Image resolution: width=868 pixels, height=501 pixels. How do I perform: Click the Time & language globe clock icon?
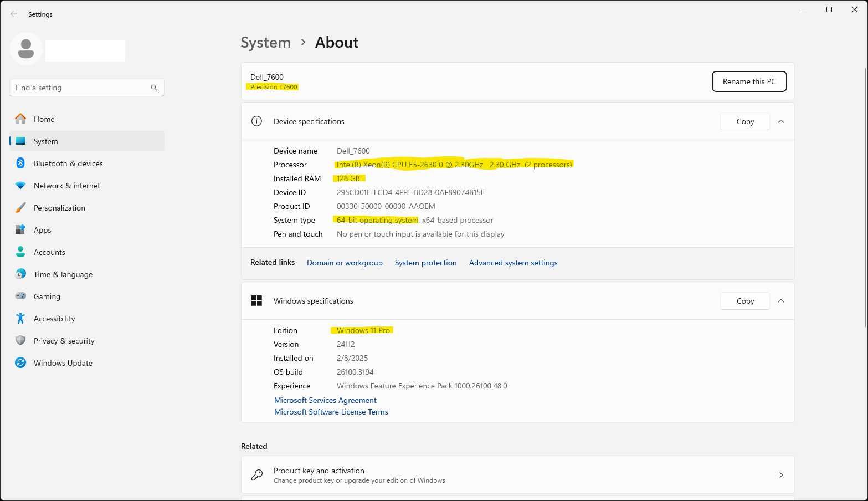[x=20, y=274]
